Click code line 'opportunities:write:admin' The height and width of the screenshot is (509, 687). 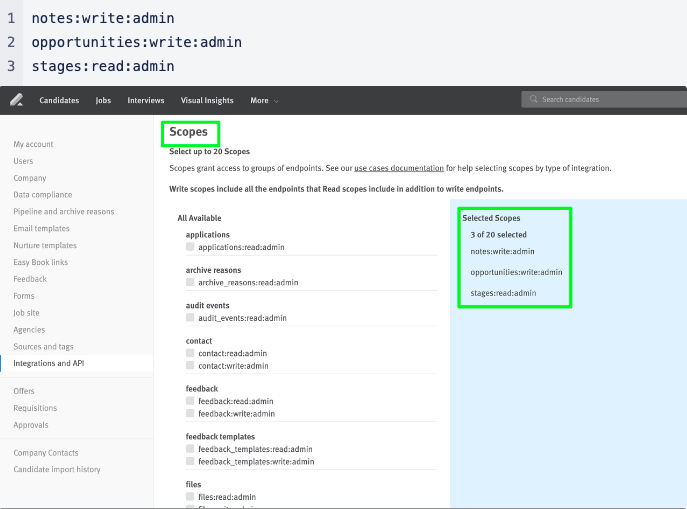(x=137, y=42)
